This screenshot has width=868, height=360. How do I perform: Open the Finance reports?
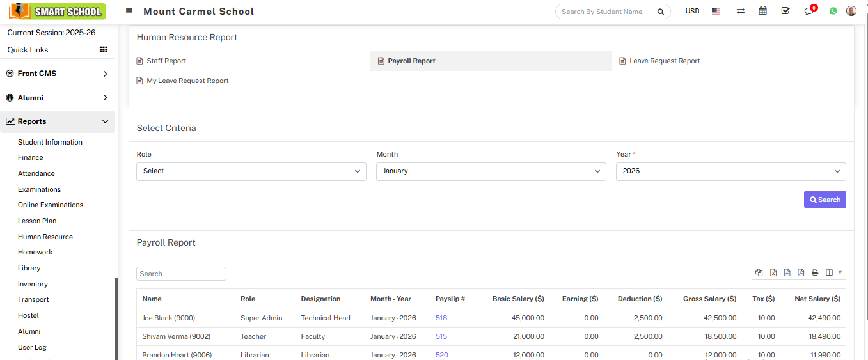pos(31,157)
